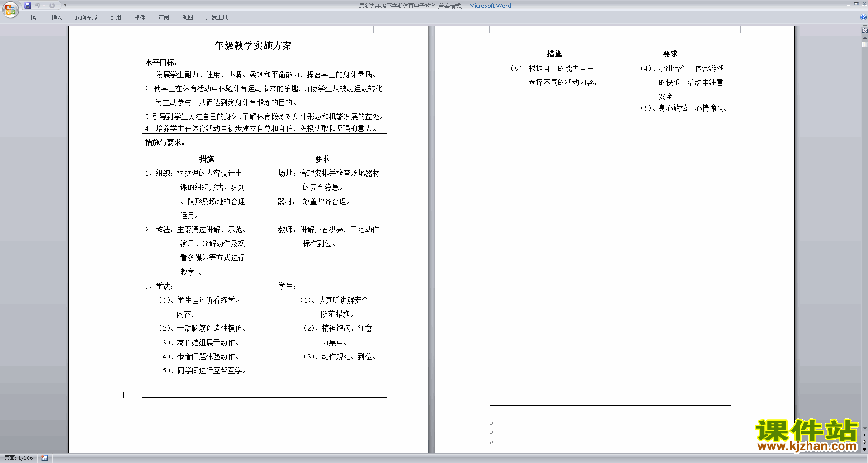Go to next page using double-down arrow
This screenshot has height=463, width=868.
(864, 449)
